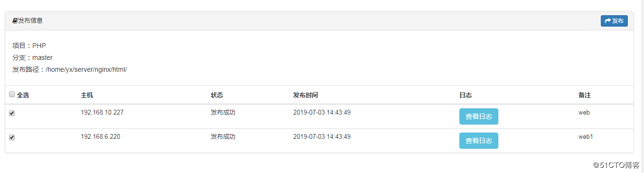644x173 pixels.
Task: Click the 日志 column header
Action: pyautogui.click(x=466, y=95)
